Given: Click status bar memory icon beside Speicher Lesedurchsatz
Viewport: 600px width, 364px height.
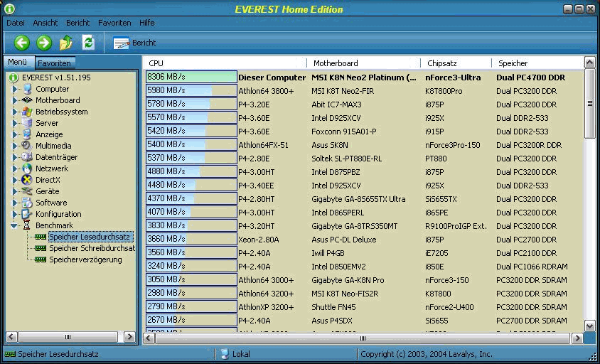Looking at the screenshot, I should click(10, 354).
